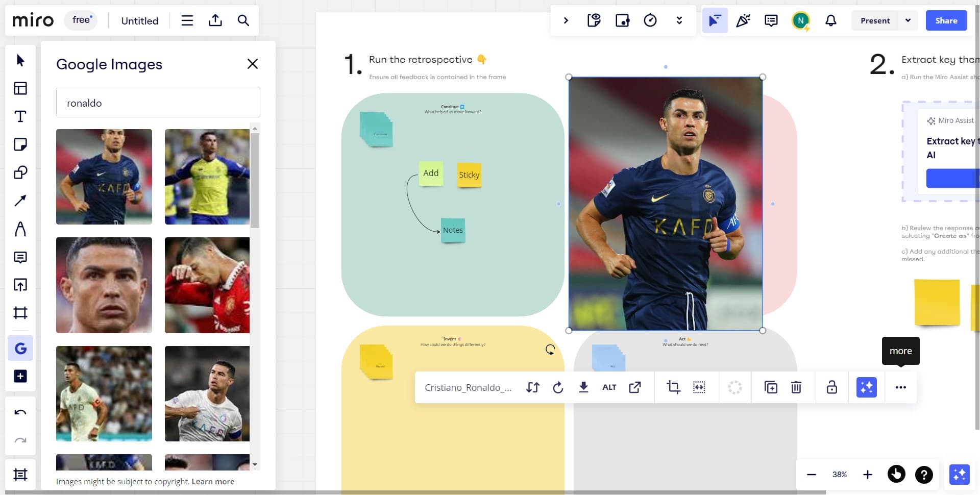Open the Timer tool
The width and height of the screenshot is (980, 495).
pyautogui.click(x=650, y=20)
